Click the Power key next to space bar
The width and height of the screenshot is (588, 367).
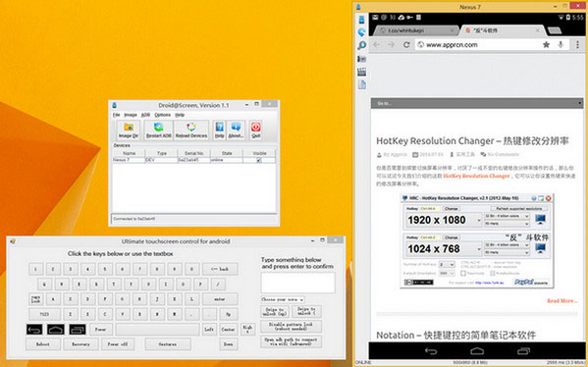(x=100, y=329)
